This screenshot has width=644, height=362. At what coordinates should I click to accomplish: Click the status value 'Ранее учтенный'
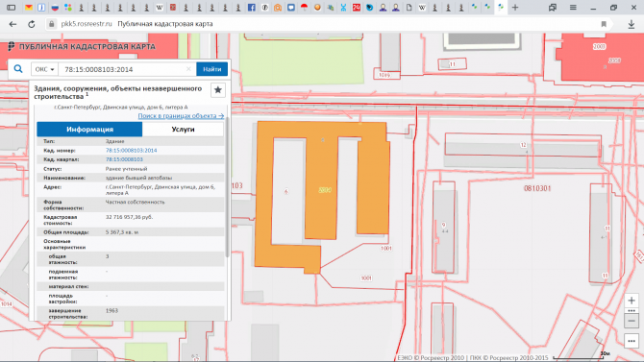tap(126, 169)
